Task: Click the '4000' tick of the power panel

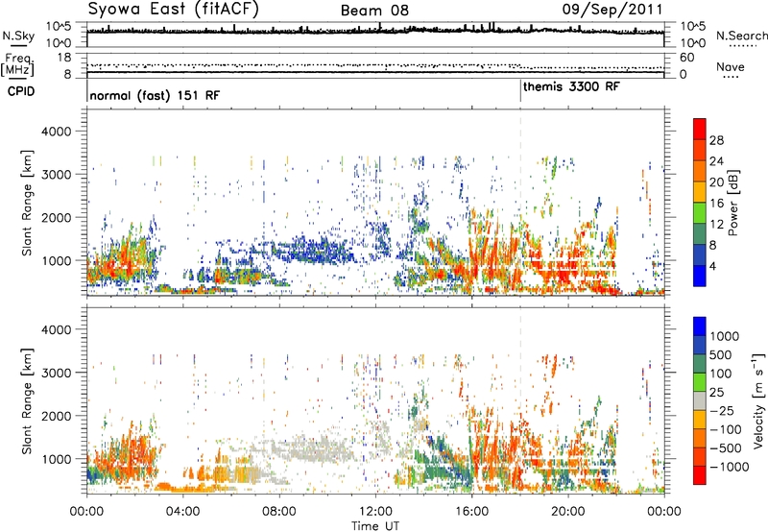Action: click(x=56, y=132)
